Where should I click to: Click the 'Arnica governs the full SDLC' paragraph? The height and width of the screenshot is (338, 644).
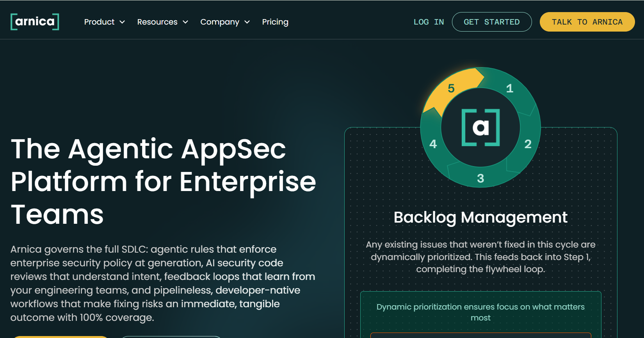(163, 283)
